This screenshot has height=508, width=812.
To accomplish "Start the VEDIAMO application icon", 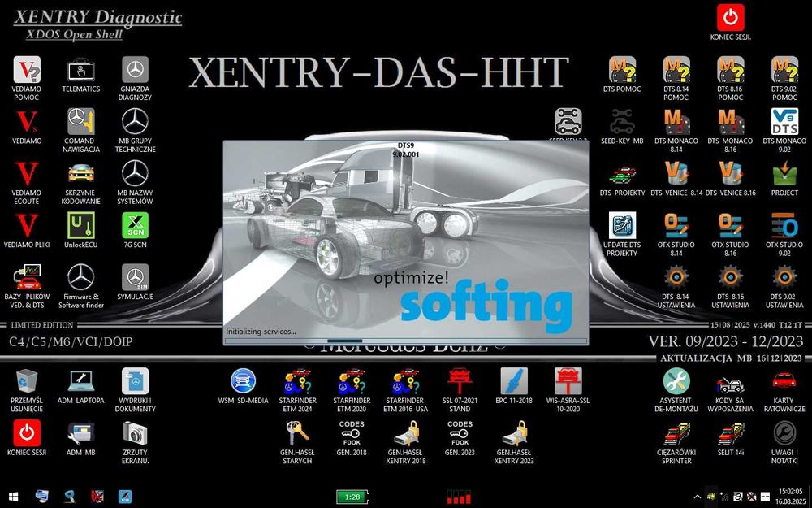I will pyautogui.click(x=27, y=121).
